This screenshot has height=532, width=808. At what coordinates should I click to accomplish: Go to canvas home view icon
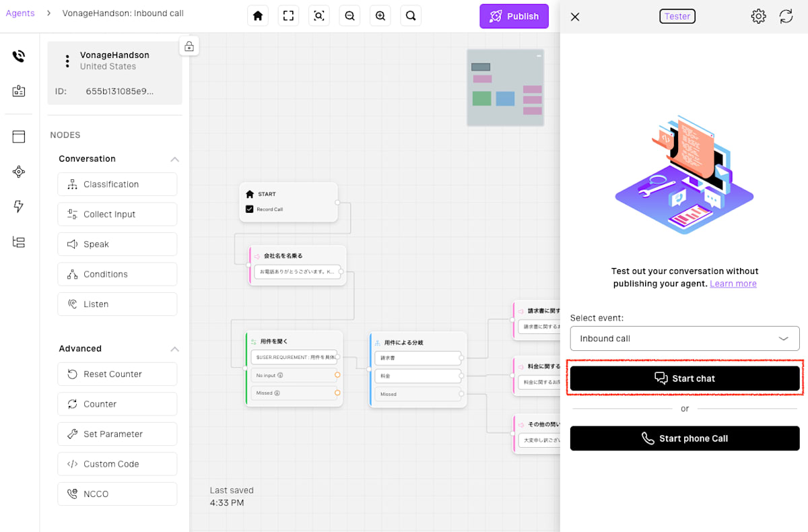pos(257,16)
